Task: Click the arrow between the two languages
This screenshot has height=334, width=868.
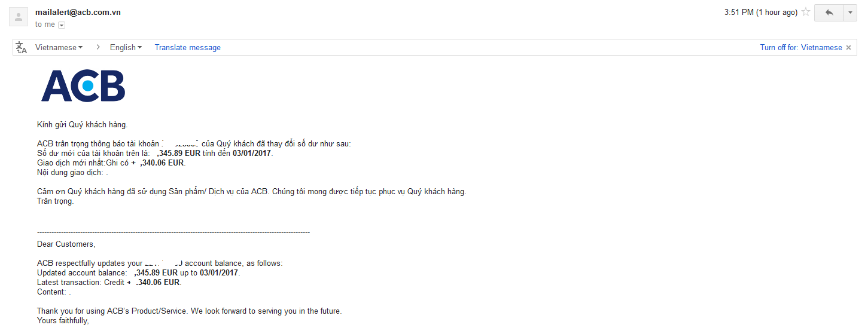Action: 97,48
